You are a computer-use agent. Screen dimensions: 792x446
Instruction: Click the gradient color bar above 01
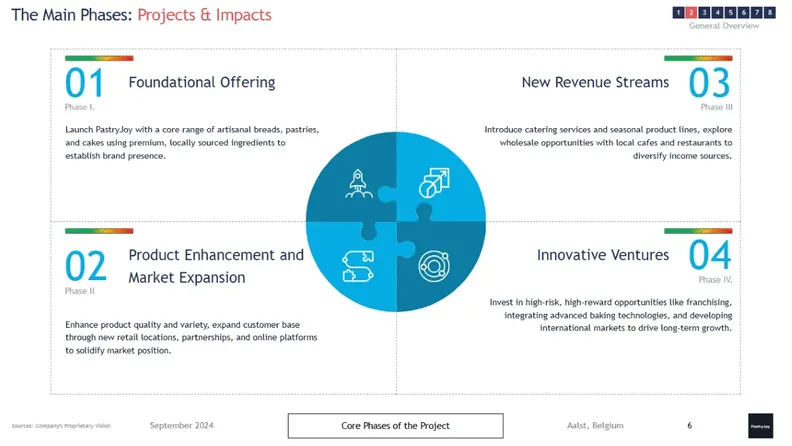(99, 59)
